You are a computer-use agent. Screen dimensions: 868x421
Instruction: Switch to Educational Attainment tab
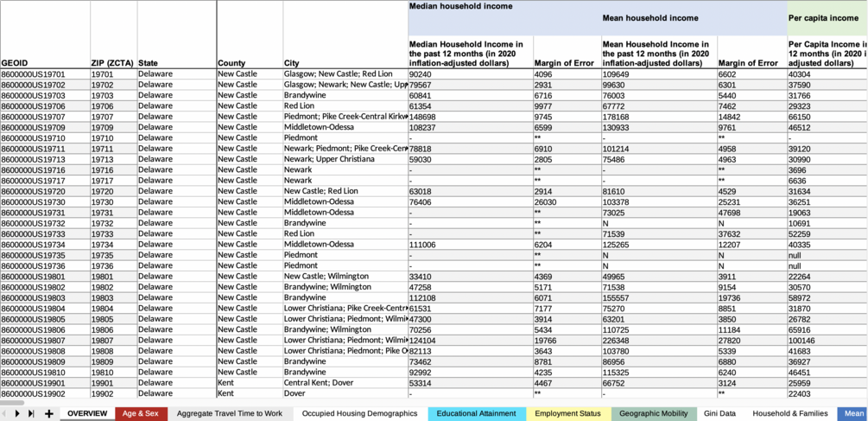476,413
